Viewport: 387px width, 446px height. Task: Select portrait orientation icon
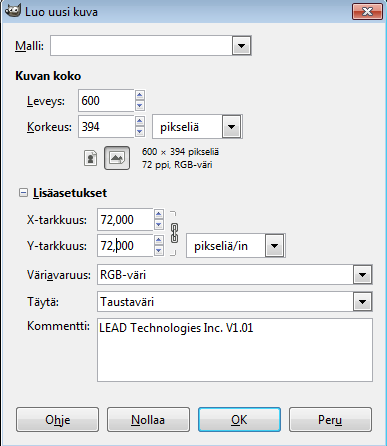coord(90,158)
